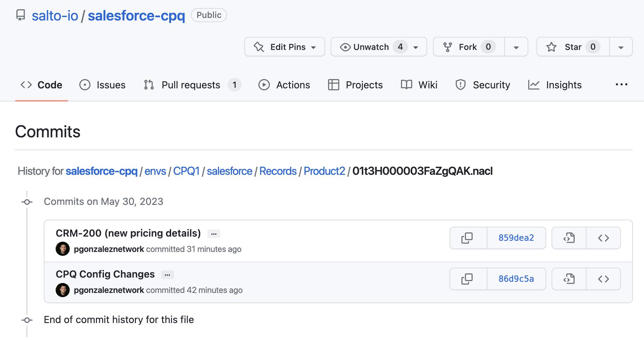Open the star lists dropdown arrow
644x340 pixels.
621,47
